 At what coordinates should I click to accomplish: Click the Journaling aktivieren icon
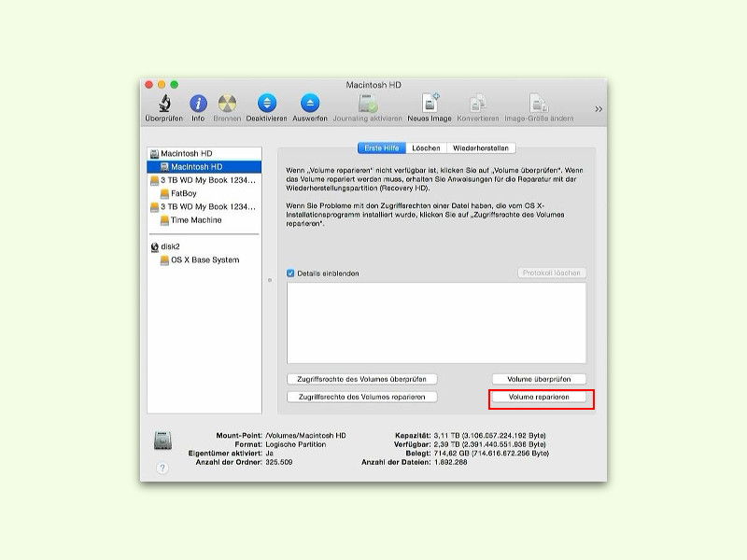(x=368, y=104)
